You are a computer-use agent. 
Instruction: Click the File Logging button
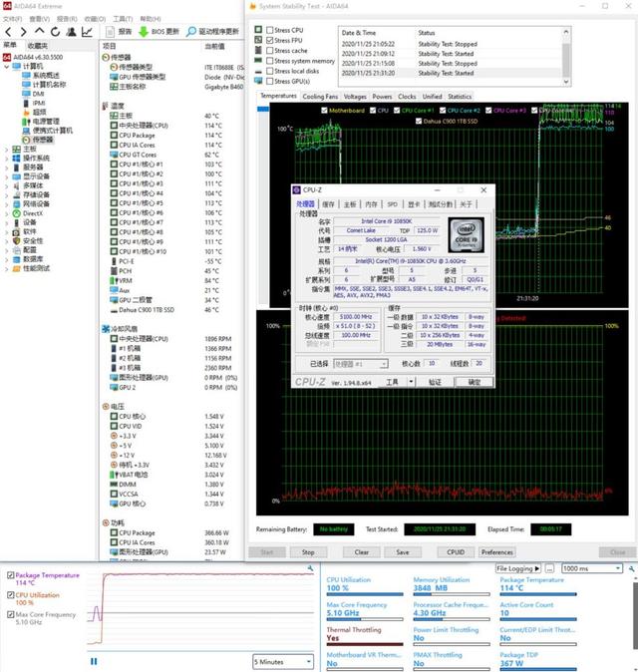click(518, 568)
